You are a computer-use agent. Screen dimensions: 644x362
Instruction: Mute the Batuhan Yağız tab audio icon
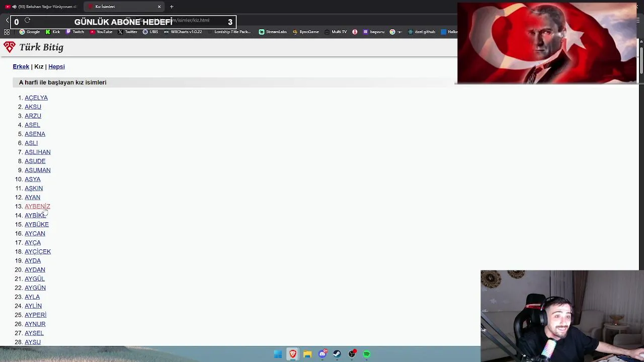[x=14, y=7]
